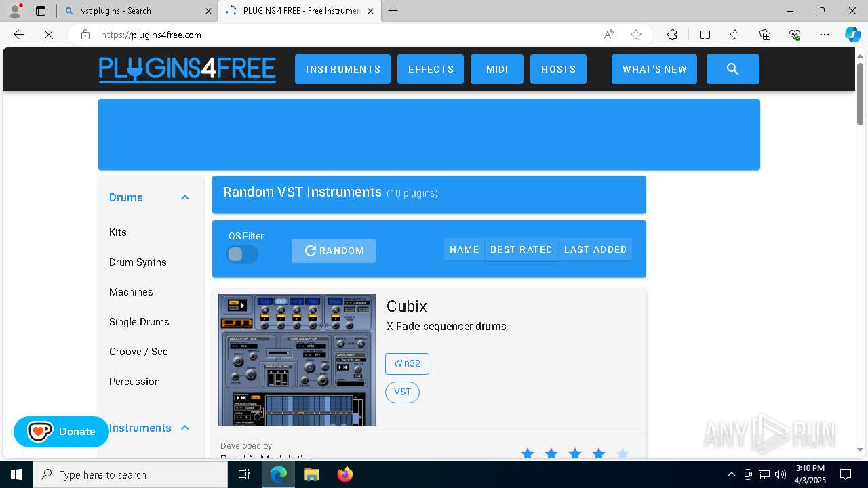
Task: Show hidden tray icons chevron
Action: click(731, 474)
